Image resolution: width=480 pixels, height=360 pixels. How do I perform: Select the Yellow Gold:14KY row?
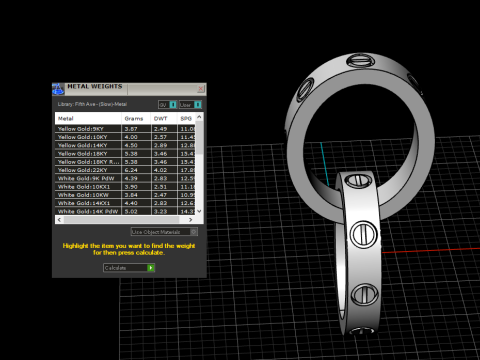pos(125,145)
